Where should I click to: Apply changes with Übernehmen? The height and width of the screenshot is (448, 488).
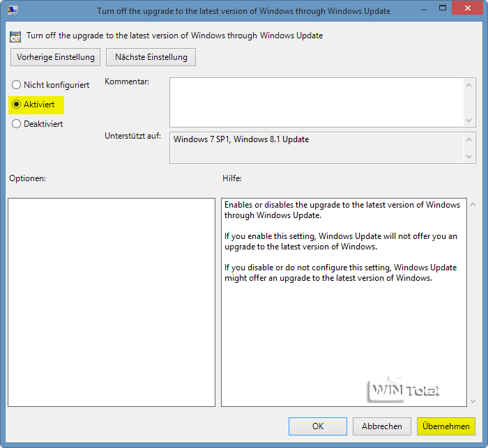446,426
